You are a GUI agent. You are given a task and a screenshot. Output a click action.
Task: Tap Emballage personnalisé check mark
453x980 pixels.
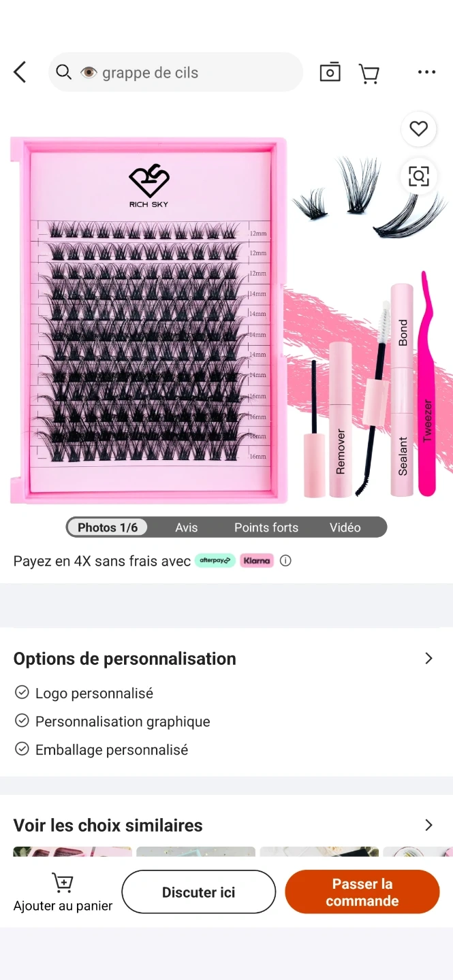click(22, 749)
